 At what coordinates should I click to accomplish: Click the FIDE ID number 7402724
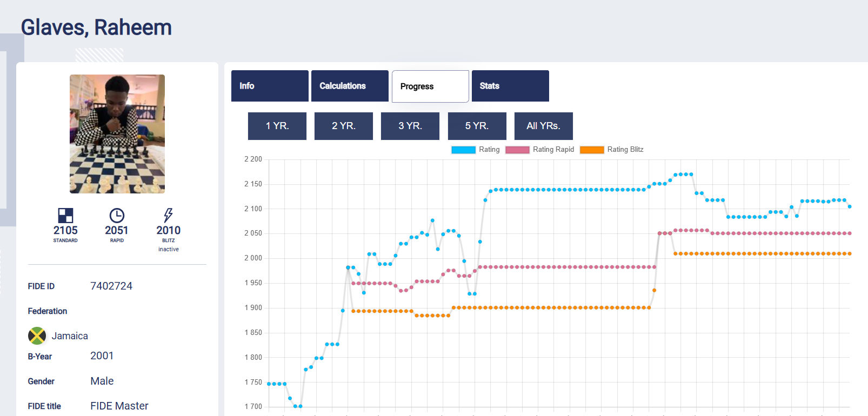click(111, 286)
